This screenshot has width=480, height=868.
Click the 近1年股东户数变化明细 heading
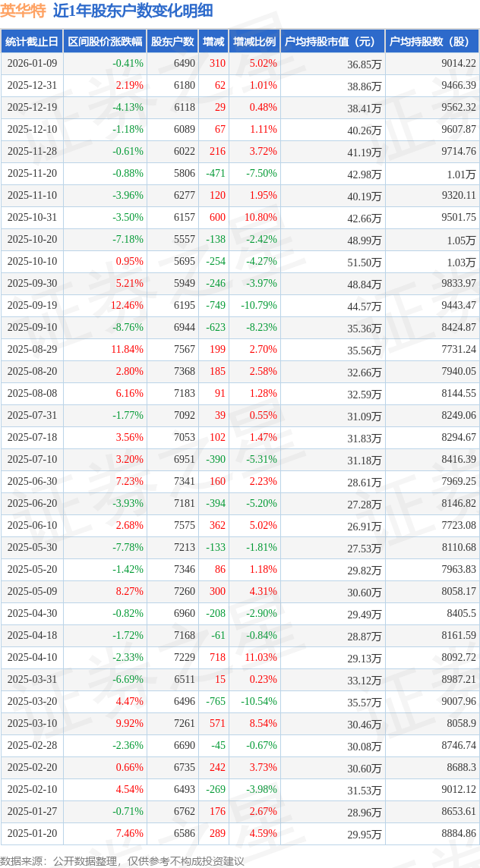click(x=133, y=11)
